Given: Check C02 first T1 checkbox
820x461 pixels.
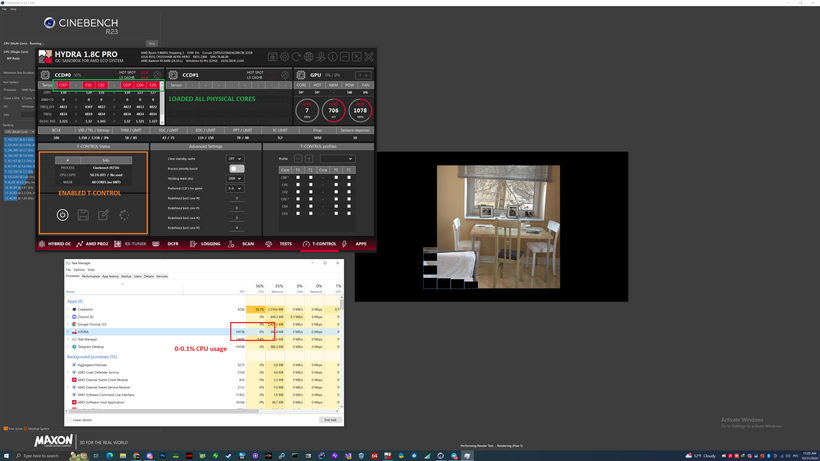Looking at the screenshot, I should (311, 192).
